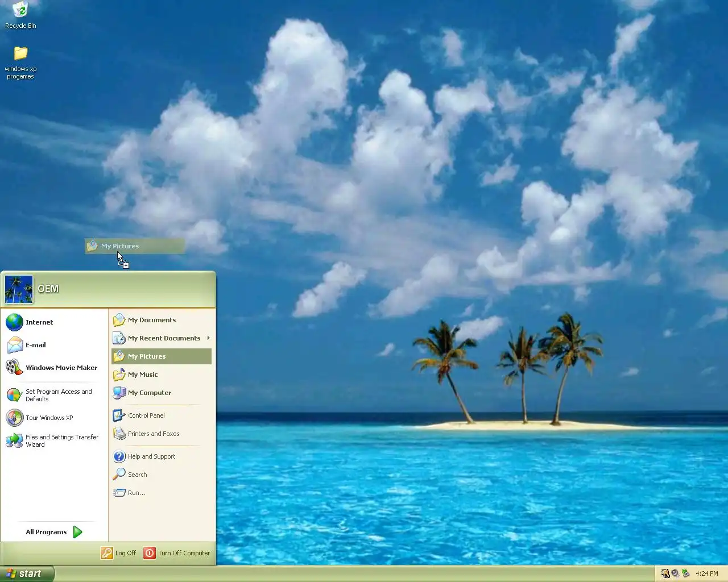Click Turn Off Computer button
728x582 pixels.
[x=177, y=553]
